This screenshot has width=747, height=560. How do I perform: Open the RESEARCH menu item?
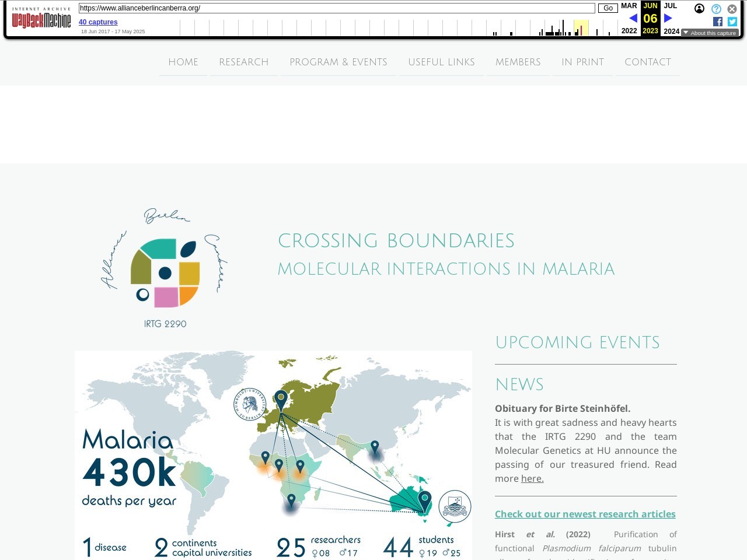[x=244, y=62]
